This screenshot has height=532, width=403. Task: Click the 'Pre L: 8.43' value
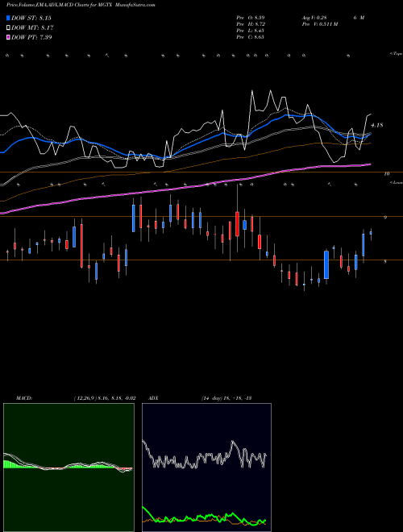point(251,31)
